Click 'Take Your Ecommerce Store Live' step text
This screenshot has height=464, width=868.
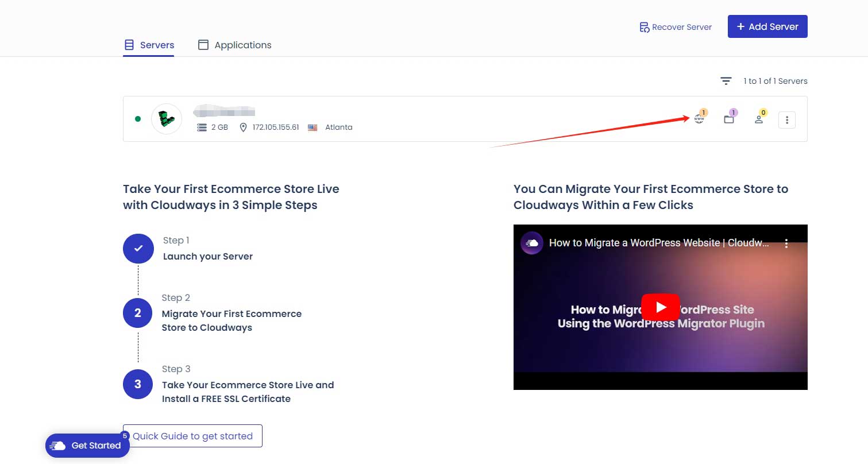pos(248,392)
